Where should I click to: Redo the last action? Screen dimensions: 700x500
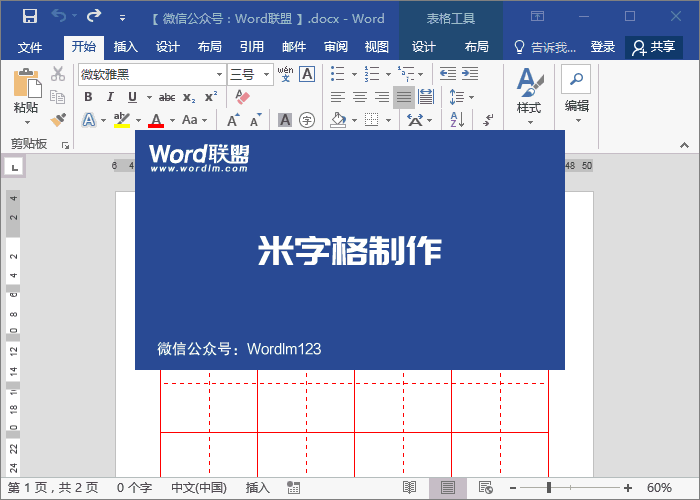coord(94,17)
